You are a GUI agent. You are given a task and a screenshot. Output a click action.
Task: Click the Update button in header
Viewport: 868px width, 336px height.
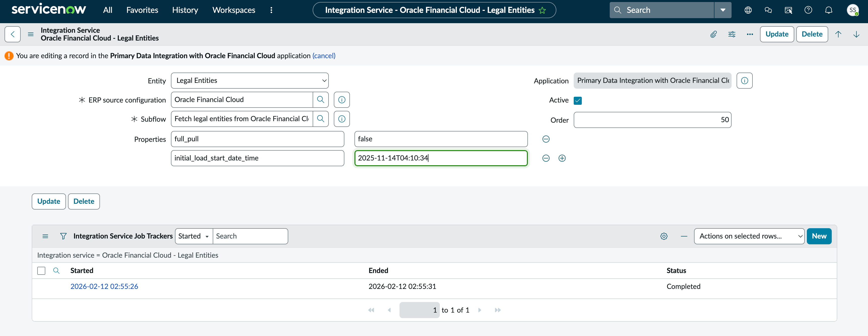click(x=777, y=34)
